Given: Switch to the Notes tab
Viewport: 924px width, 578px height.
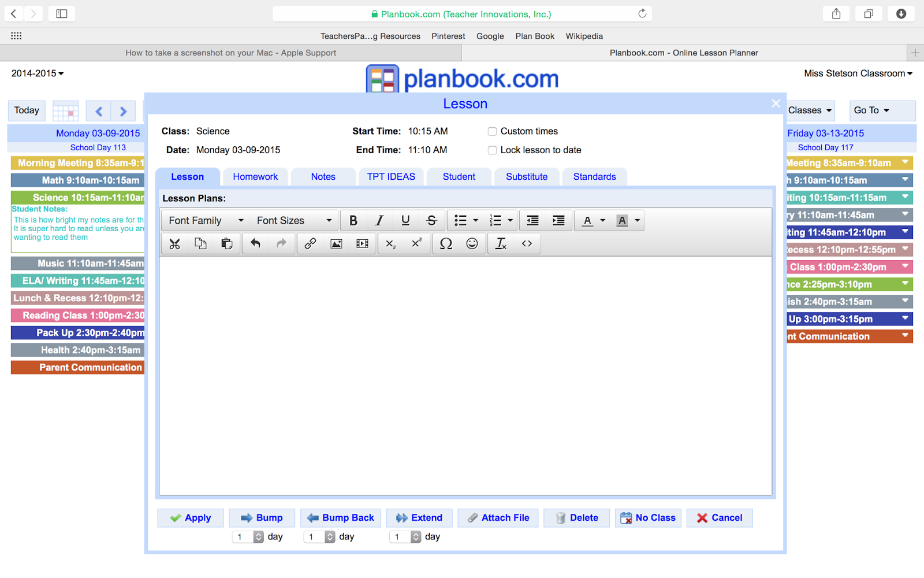Looking at the screenshot, I should (323, 177).
